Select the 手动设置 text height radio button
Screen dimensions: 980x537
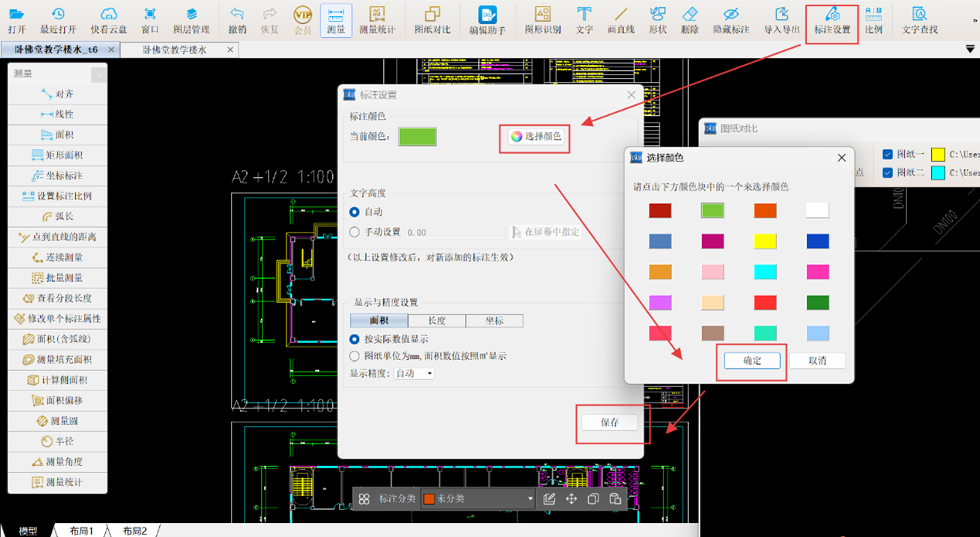pyautogui.click(x=354, y=232)
